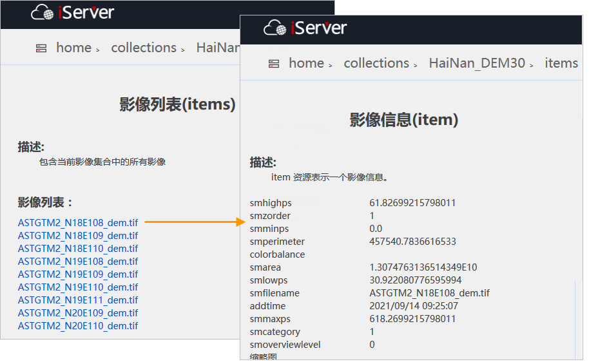
Task: Click the breadcrumb list icon in the back window
Action: pos(41,48)
